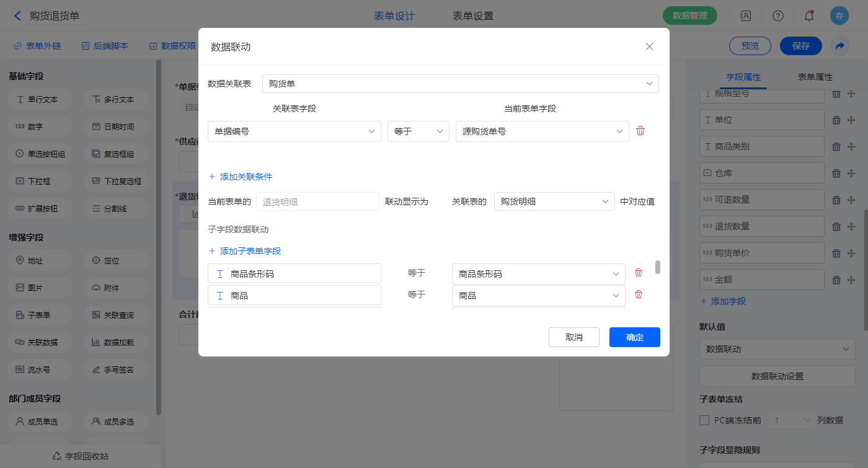Click the 确定 button
The width and height of the screenshot is (868, 468).
pyautogui.click(x=634, y=337)
